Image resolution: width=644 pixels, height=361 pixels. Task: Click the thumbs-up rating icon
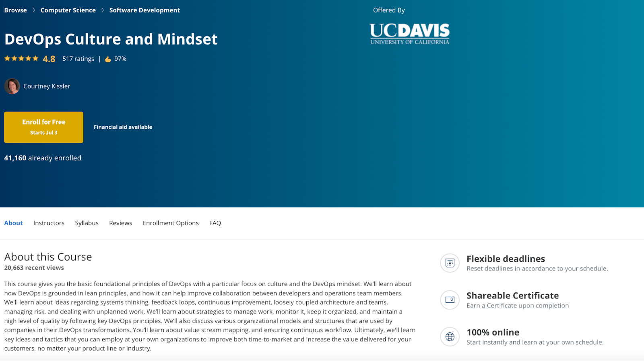(x=108, y=59)
